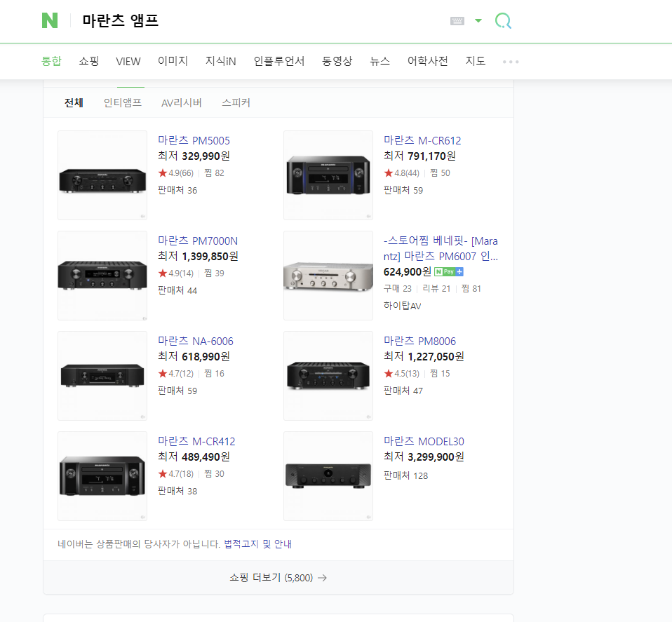The image size is (672, 622).
Task: Click the 최저 3,299,900원 price
Action: pyautogui.click(x=424, y=457)
